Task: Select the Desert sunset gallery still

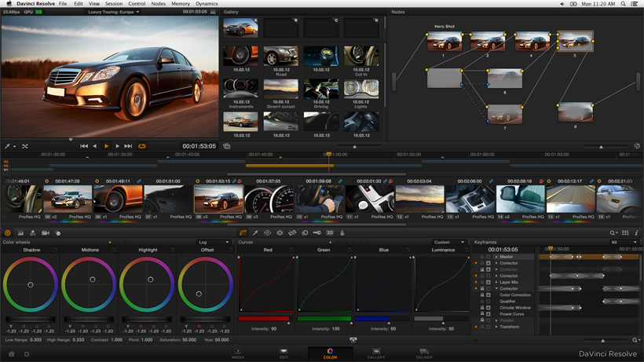Action: [280, 89]
